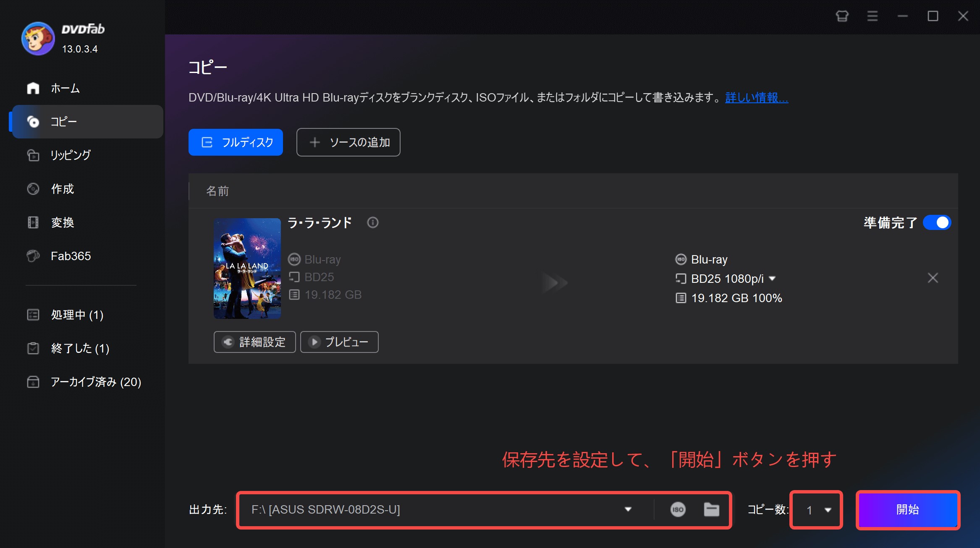
Task: Open the hamburger menu in title bar
Action: click(873, 16)
